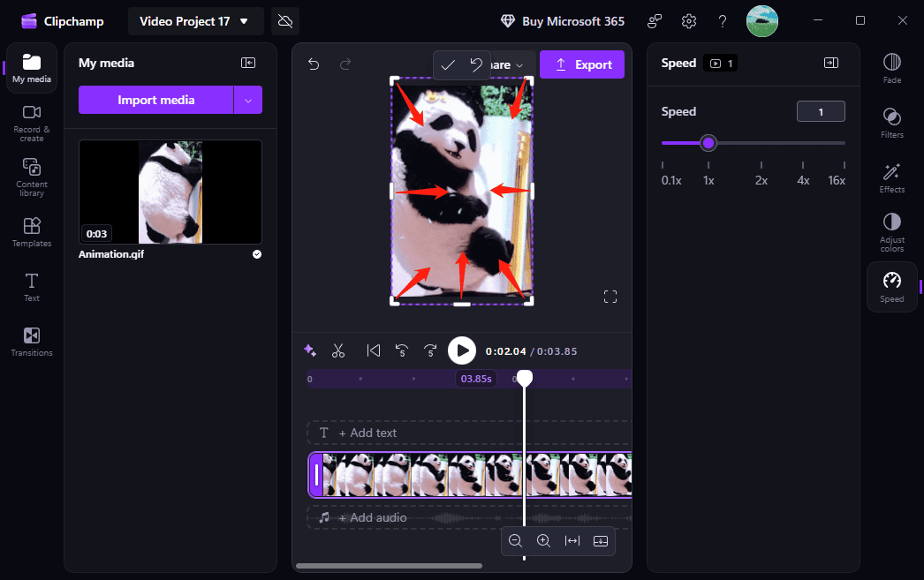This screenshot has width=924, height=580.
Task: Click the Export button
Action: [x=582, y=65]
